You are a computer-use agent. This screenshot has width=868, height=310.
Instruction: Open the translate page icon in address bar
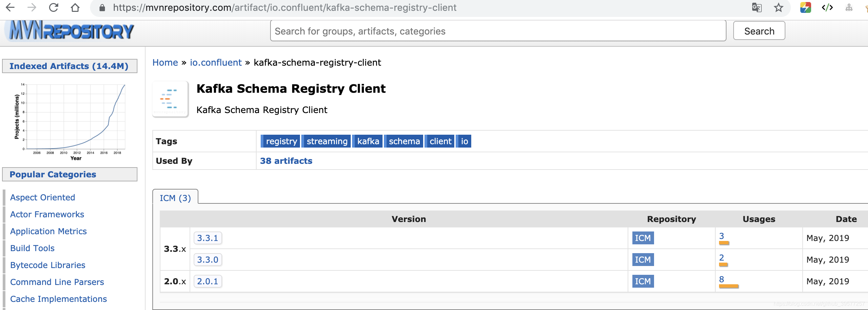tap(757, 7)
